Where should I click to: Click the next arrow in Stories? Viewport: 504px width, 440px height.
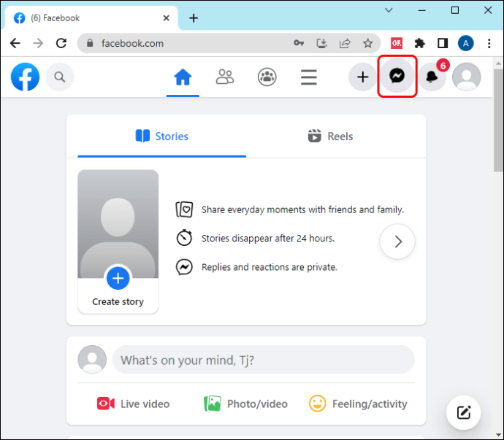[x=397, y=242]
